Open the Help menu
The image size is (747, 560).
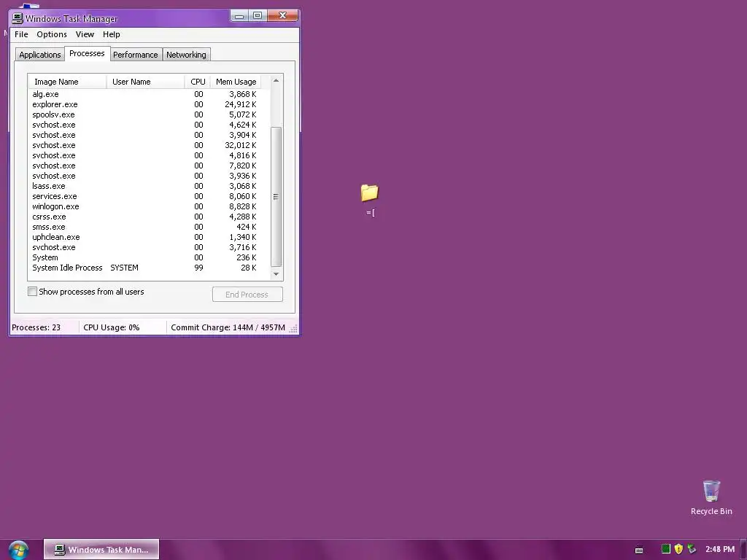point(112,34)
